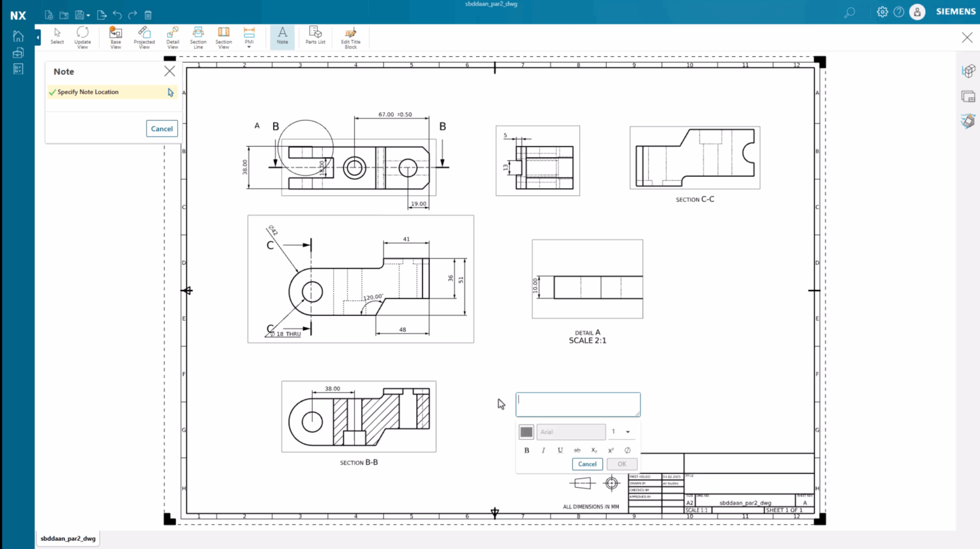Expand the PMI dropdown arrow

pyautogui.click(x=249, y=47)
